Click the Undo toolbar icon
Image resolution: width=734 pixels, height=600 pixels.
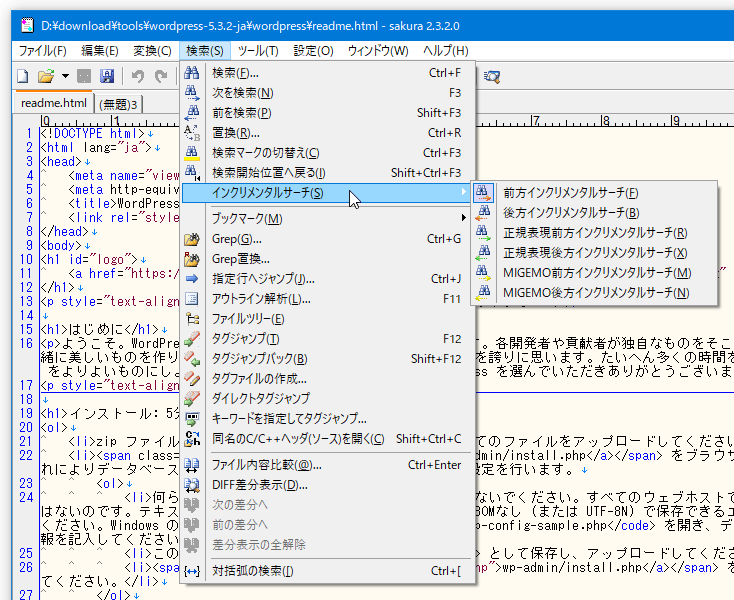[x=138, y=76]
